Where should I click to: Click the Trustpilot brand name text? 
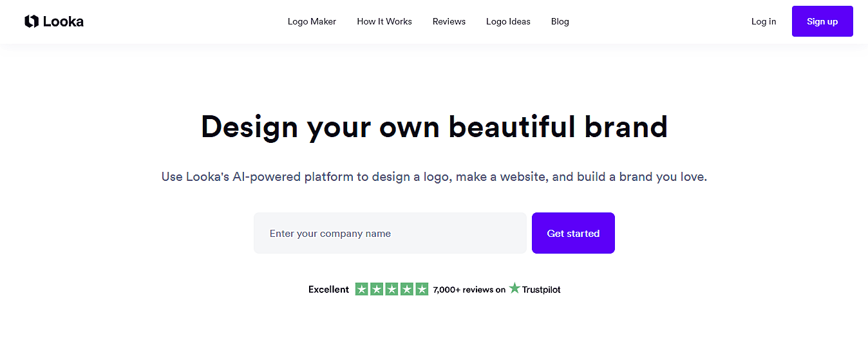click(541, 290)
